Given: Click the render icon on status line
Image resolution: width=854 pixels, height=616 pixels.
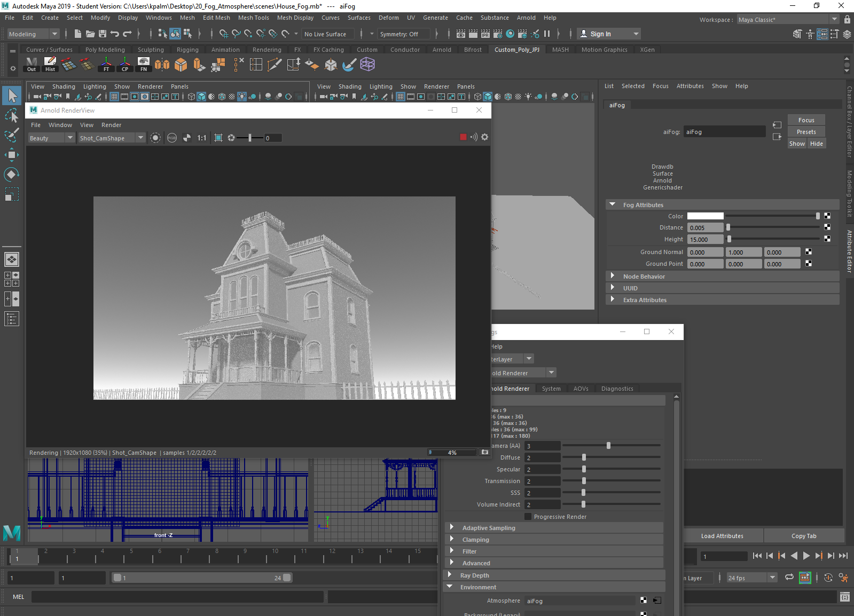Looking at the screenshot, I should click(474, 34).
